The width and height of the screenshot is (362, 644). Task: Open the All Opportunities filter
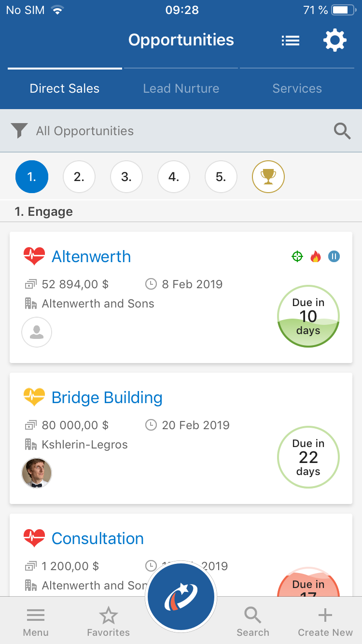[x=85, y=131]
